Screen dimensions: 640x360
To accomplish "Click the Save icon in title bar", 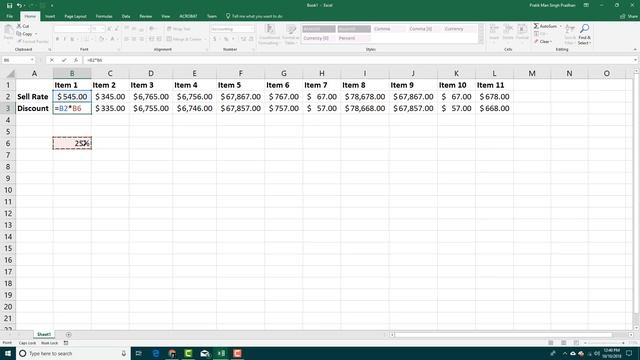I will 9,5.
